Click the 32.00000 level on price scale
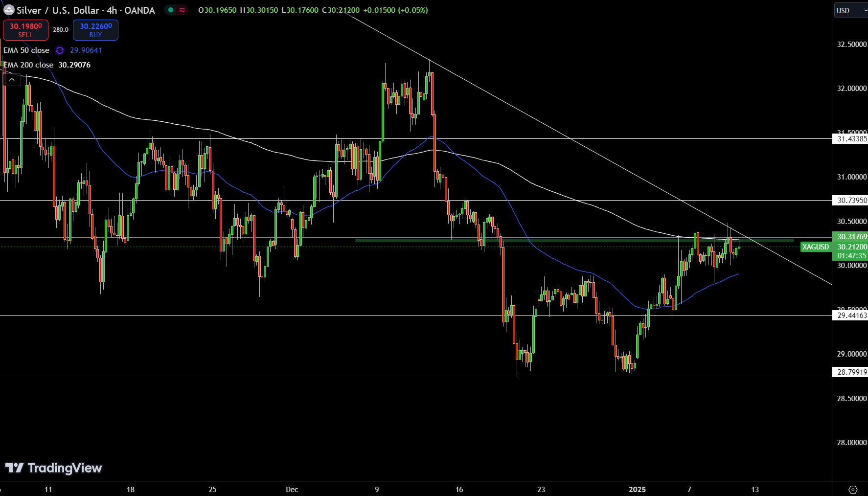This screenshot has width=868, height=496. 852,89
